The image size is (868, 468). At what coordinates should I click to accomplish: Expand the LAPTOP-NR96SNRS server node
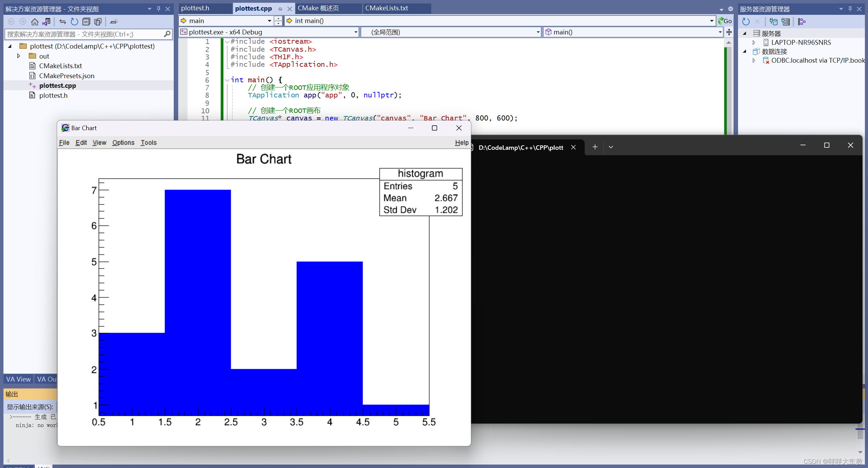754,42
